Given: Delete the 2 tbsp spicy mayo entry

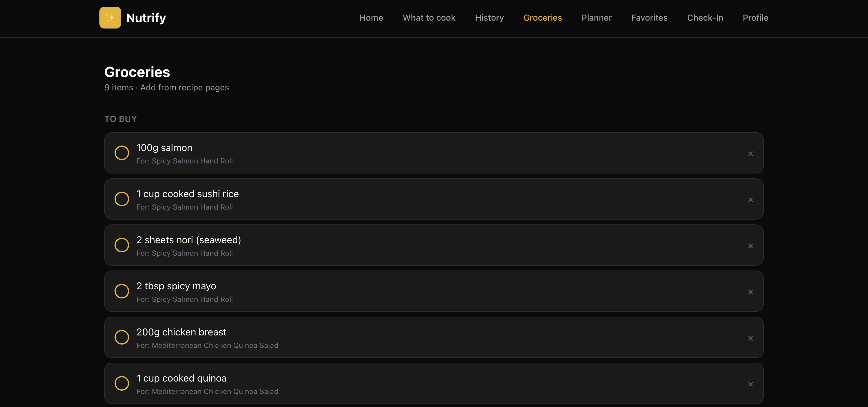Looking at the screenshot, I should (750, 292).
